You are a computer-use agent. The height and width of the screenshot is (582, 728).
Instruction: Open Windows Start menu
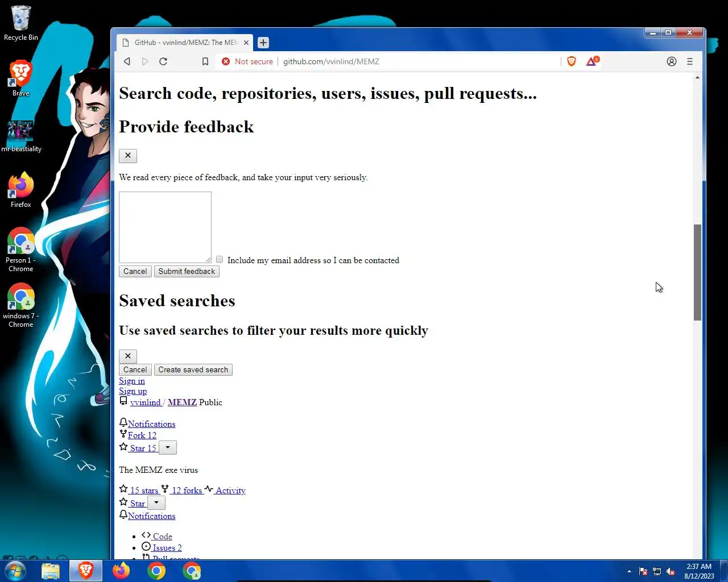(x=15, y=571)
